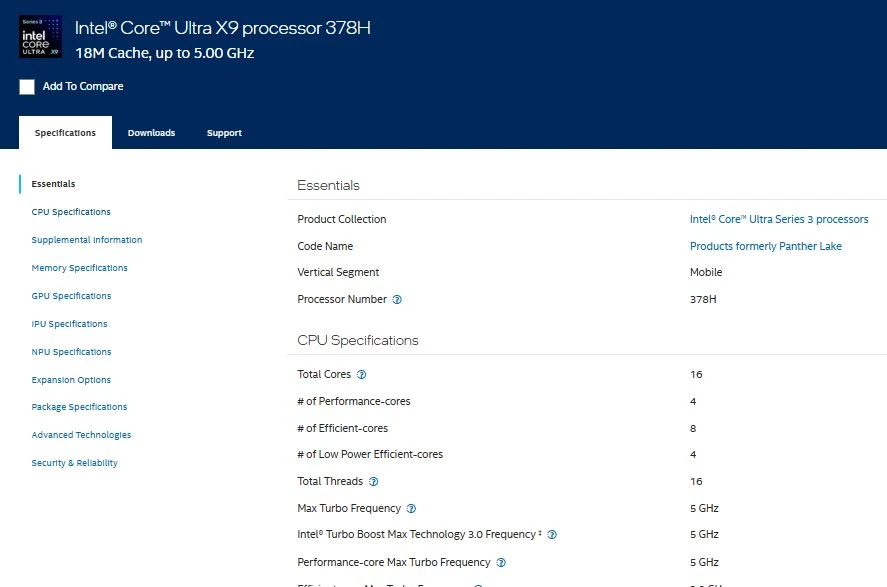Viewport: 887px width, 587px height.
Task: Open the Total Cores info tooltip
Action: 359,374
